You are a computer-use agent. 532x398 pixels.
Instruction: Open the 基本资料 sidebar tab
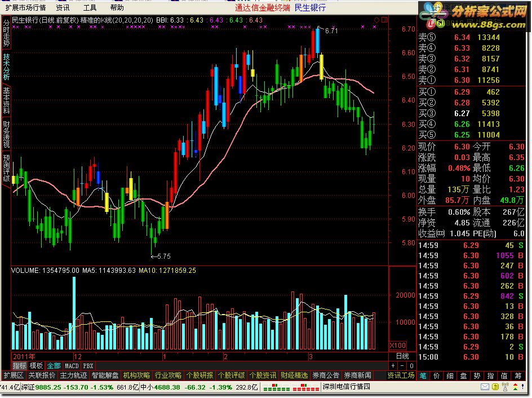click(6, 100)
